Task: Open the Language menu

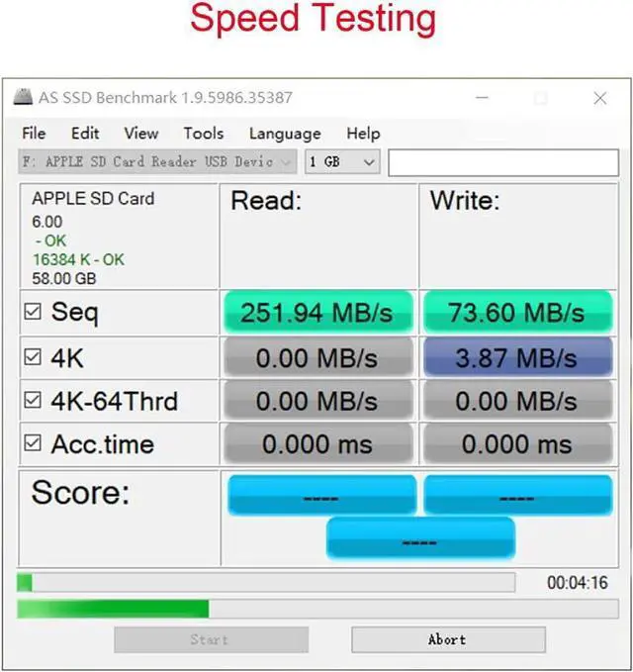Action: point(285,134)
